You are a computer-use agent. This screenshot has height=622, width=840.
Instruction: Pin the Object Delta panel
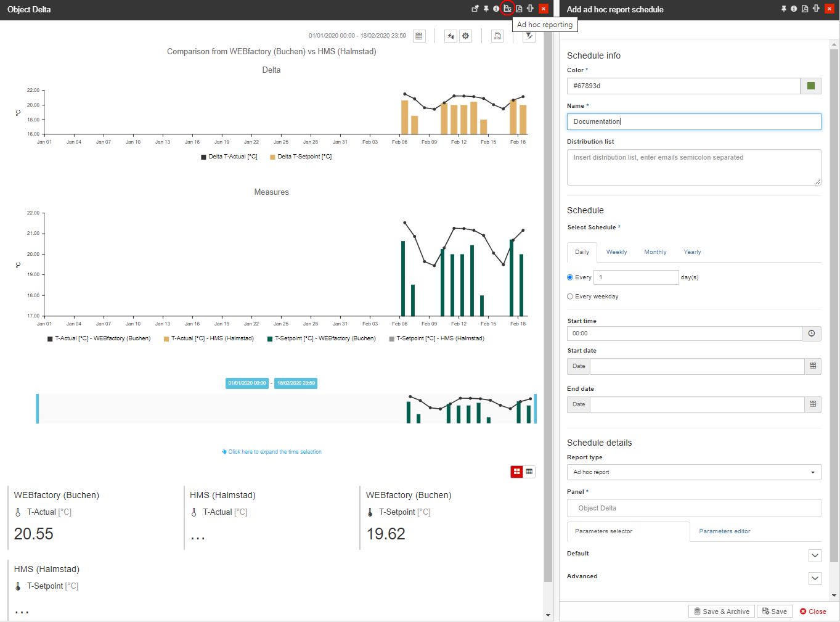pos(486,9)
